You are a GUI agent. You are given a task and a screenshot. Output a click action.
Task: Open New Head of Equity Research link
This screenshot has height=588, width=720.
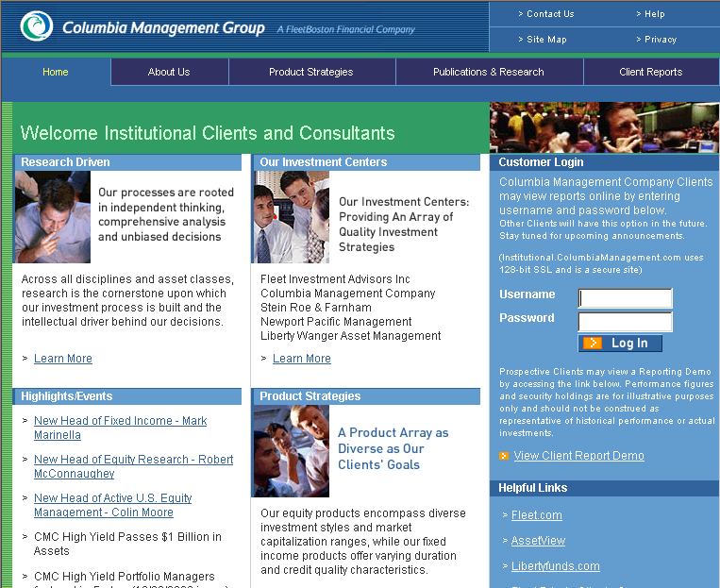(134, 466)
